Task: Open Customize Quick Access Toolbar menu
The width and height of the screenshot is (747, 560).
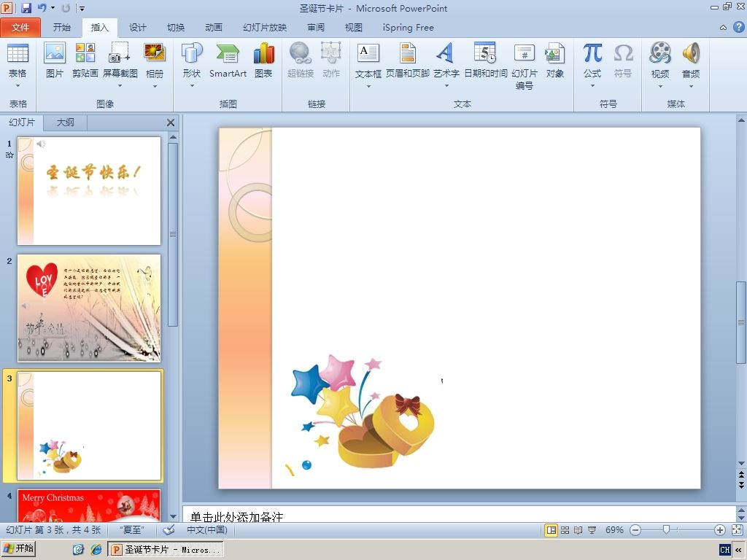Action: coord(82,9)
